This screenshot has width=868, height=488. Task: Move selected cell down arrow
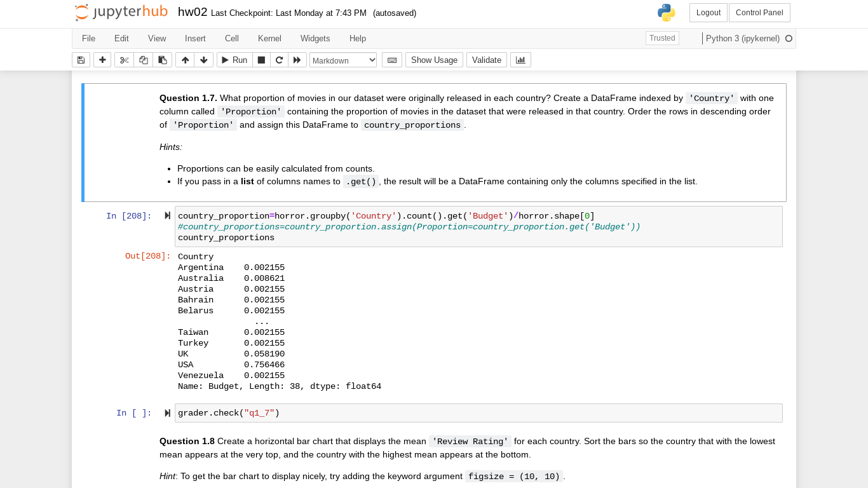click(x=203, y=60)
